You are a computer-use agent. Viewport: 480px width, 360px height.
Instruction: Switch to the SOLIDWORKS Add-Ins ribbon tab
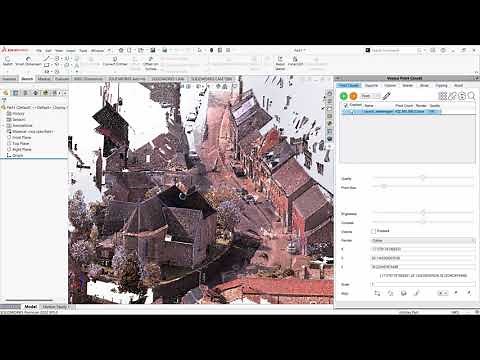(127, 79)
